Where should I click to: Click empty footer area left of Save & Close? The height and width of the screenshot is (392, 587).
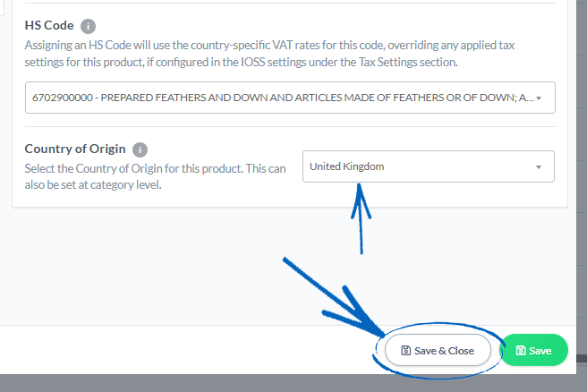(x=187, y=350)
